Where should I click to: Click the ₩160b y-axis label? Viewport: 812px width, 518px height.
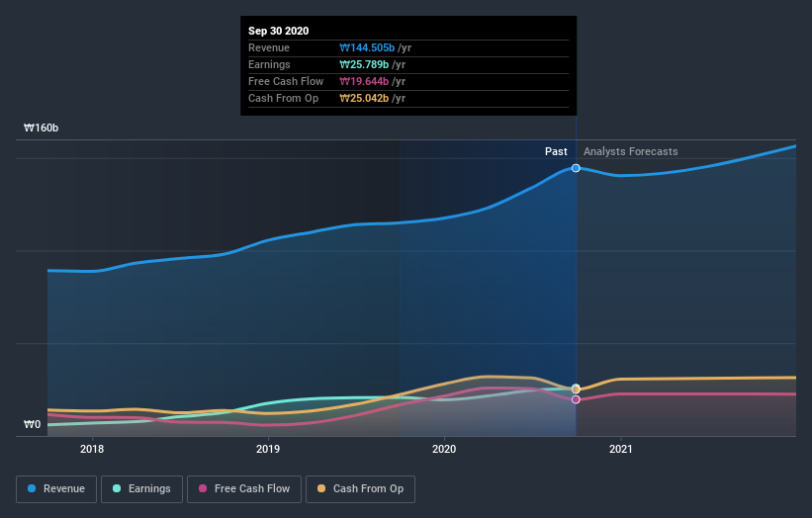(41, 128)
